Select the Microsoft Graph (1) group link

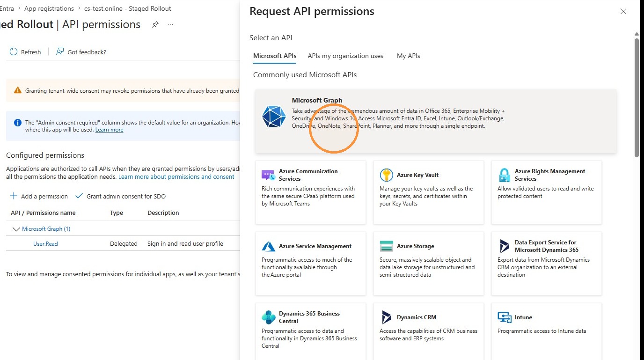(x=46, y=229)
